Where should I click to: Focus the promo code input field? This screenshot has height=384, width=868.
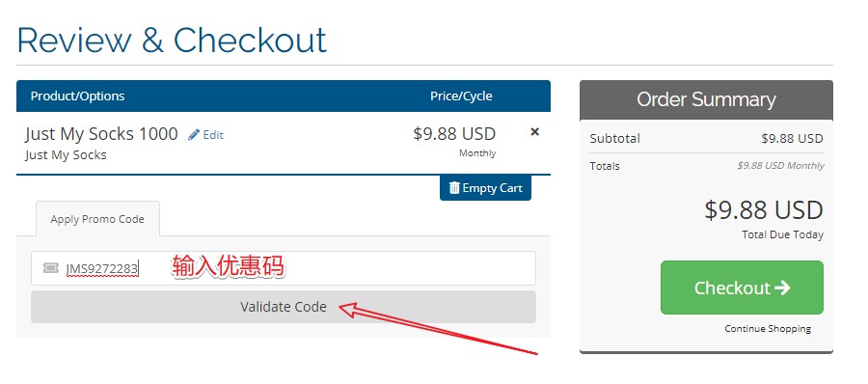click(x=284, y=268)
